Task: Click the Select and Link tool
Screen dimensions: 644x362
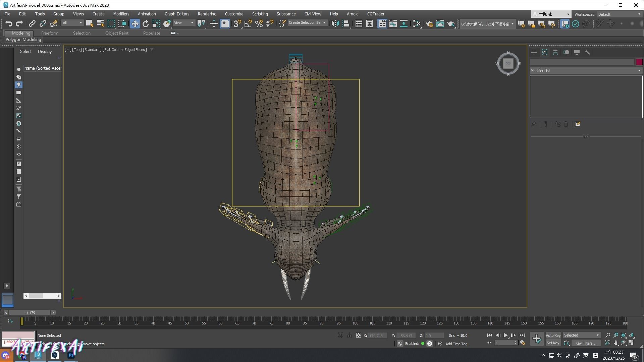Action: click(x=32, y=23)
